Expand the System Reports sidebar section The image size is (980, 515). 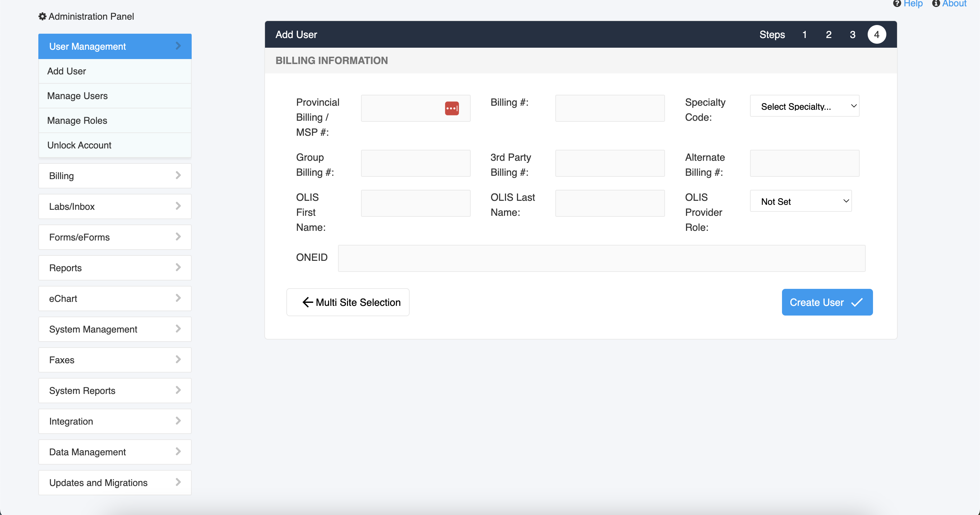[x=115, y=391]
